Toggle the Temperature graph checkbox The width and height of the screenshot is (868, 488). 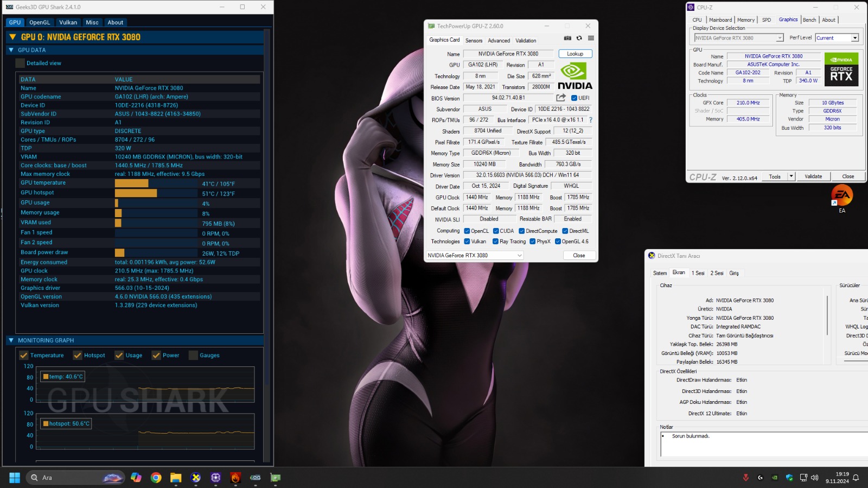24,356
